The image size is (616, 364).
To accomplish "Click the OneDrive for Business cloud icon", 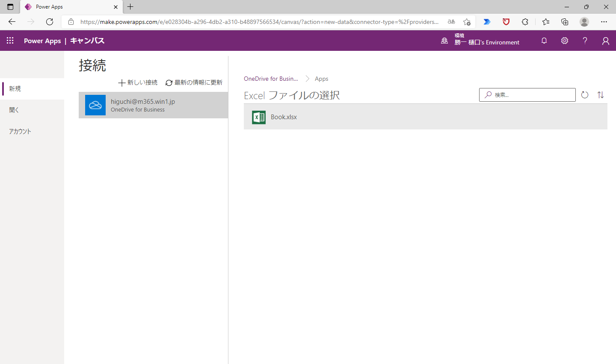I will click(95, 105).
